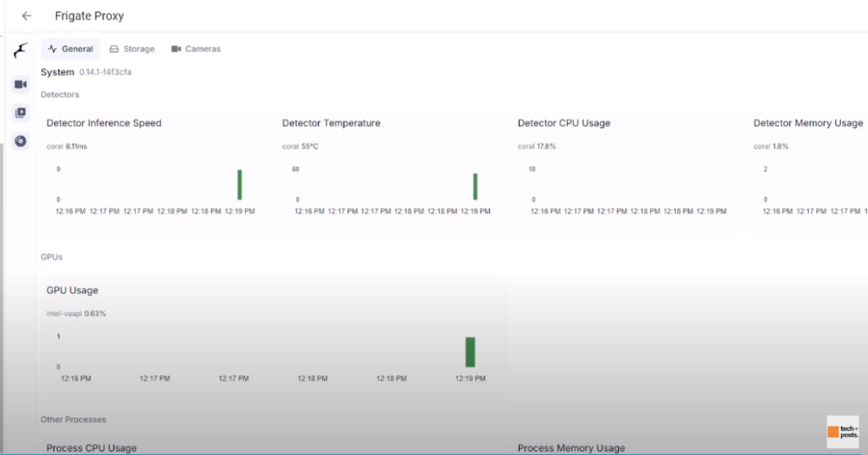
Task: Switch to the General tab
Action: point(70,48)
